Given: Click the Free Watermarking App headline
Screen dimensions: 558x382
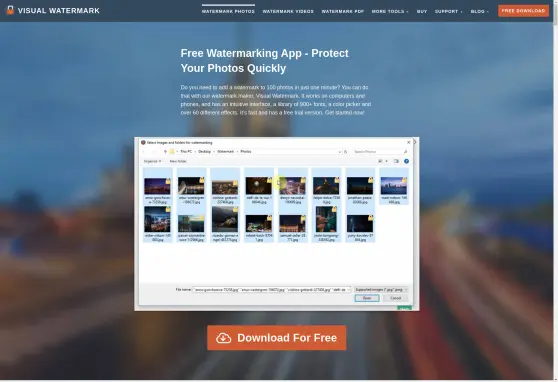Looking at the screenshot, I should (x=264, y=61).
